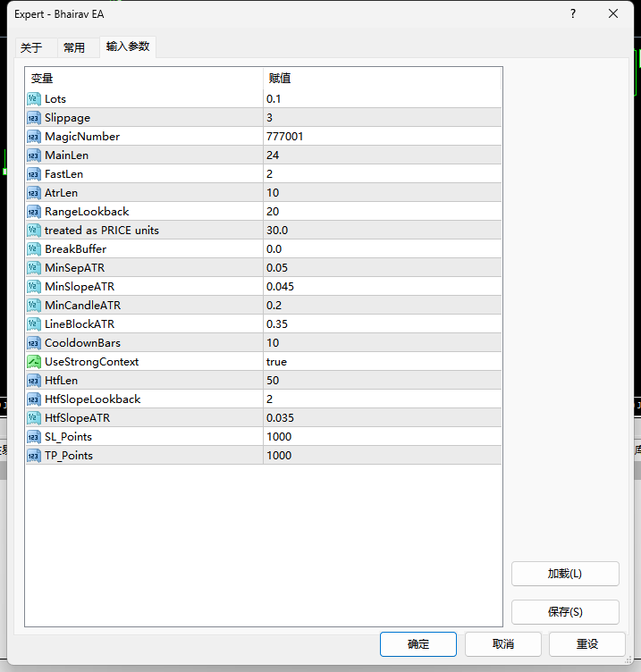Screen dimensions: 641x672
Task: Click the MinCandleATR double type icon
Action: (x=34, y=305)
